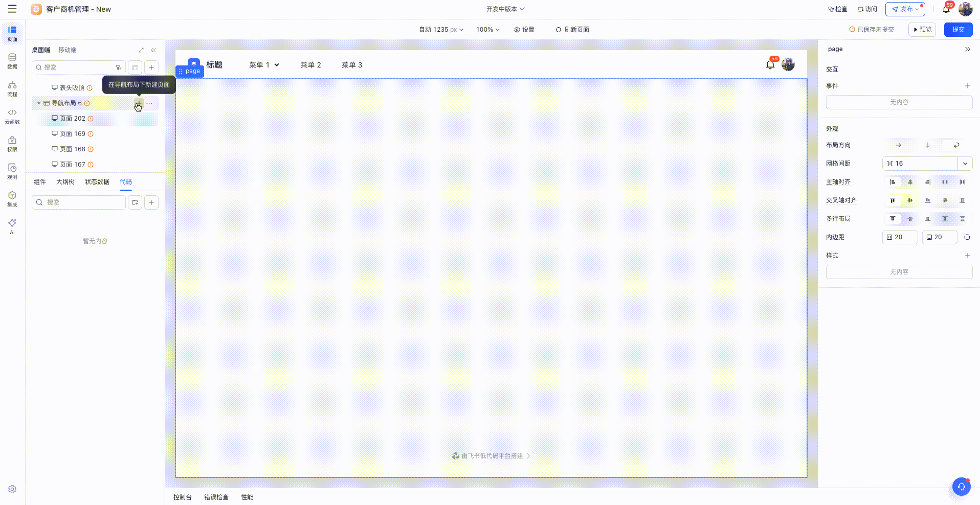The width and height of the screenshot is (980, 505).
Task: Open more options for 导航布局 6
Action: point(149,103)
